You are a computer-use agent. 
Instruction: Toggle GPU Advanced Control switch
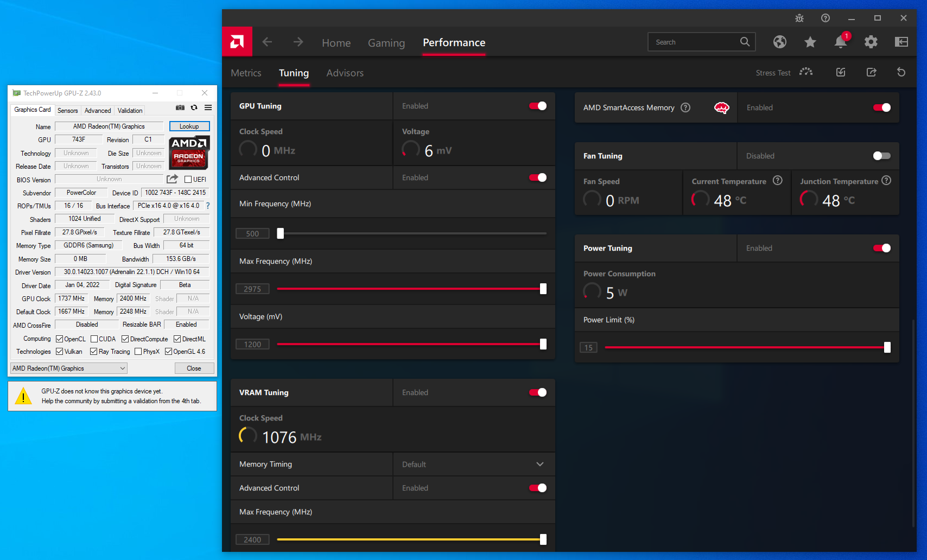[538, 177]
